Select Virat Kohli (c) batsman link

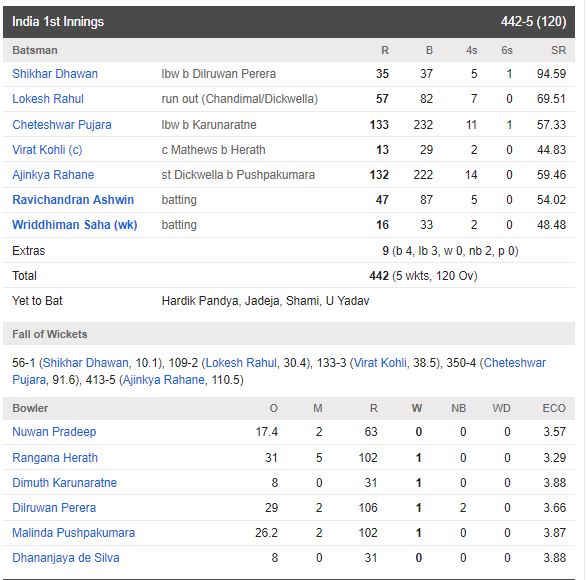(x=47, y=150)
